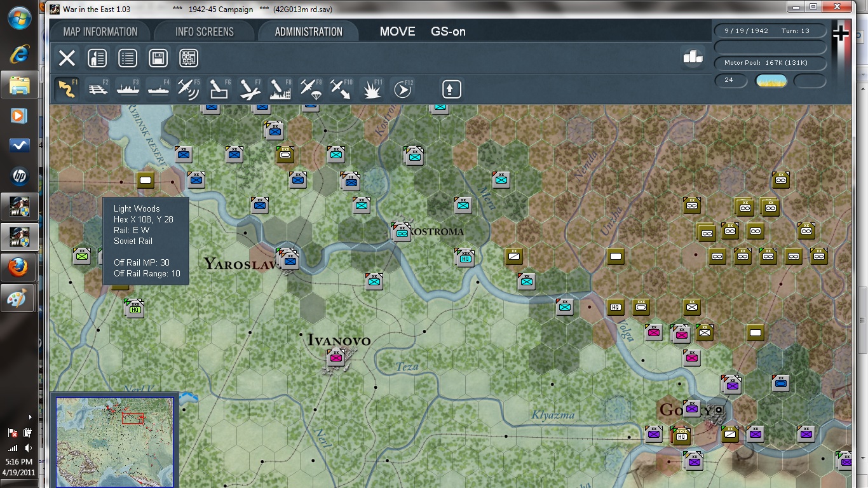The image size is (868, 488).
Task: Open the list-style options icon
Action: click(128, 58)
